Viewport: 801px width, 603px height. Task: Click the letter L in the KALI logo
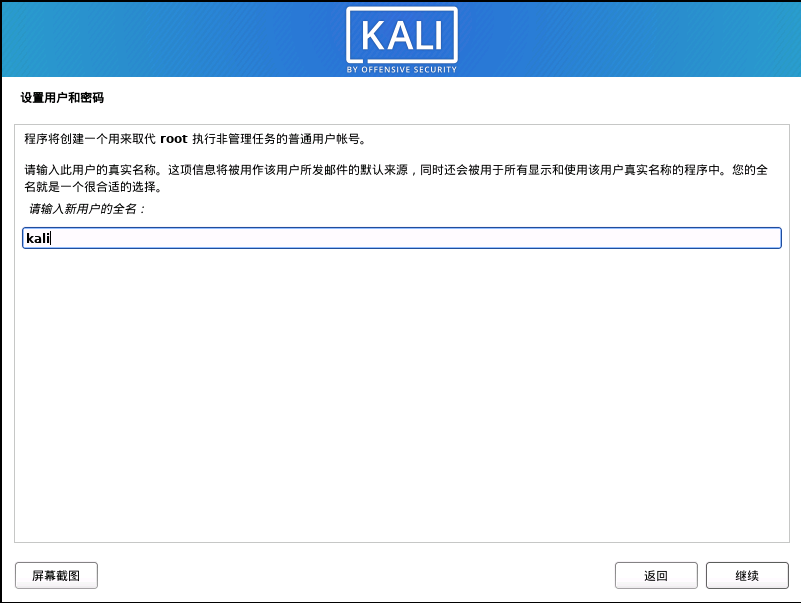point(424,36)
